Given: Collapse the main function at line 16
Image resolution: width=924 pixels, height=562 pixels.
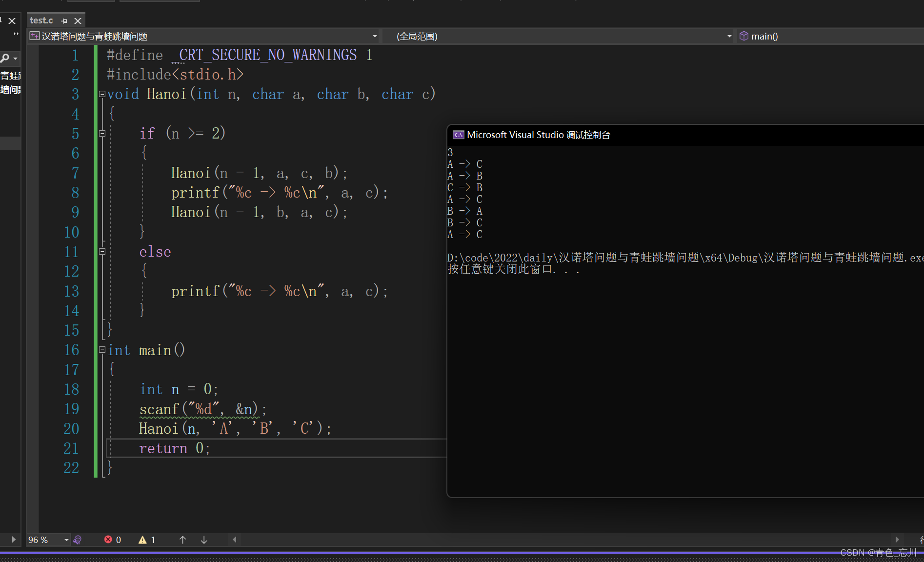Looking at the screenshot, I should click(102, 349).
